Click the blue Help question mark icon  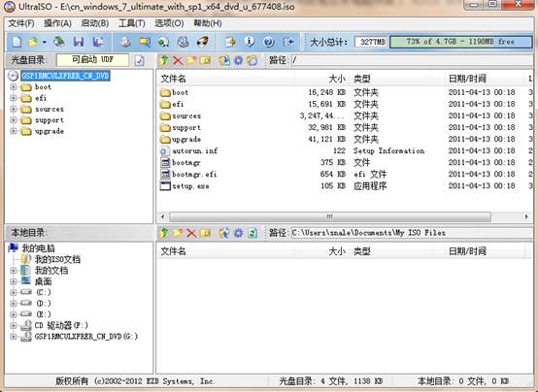[x=269, y=42]
